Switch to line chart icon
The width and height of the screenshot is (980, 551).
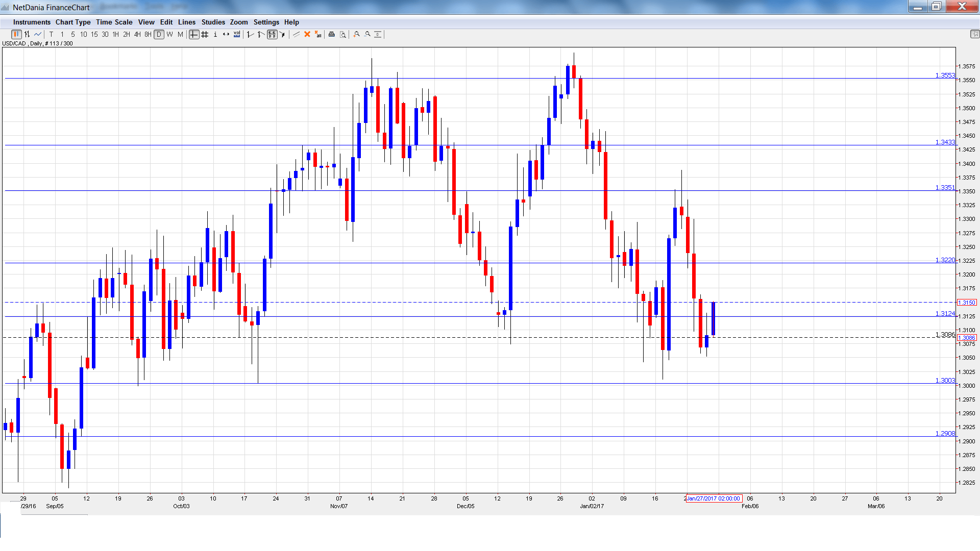[x=38, y=34]
